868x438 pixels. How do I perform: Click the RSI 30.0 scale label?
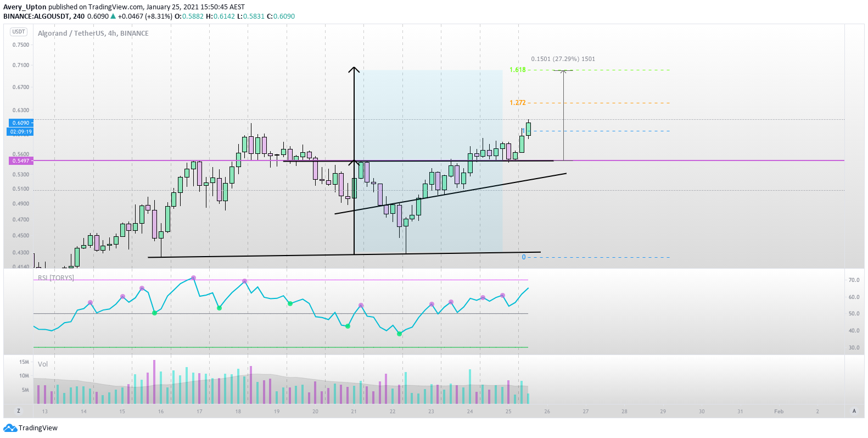coord(854,348)
